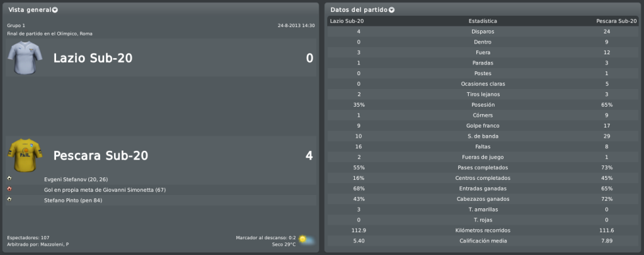Click the sunny weather icon
This screenshot has width=644, height=255.
pos(306,240)
